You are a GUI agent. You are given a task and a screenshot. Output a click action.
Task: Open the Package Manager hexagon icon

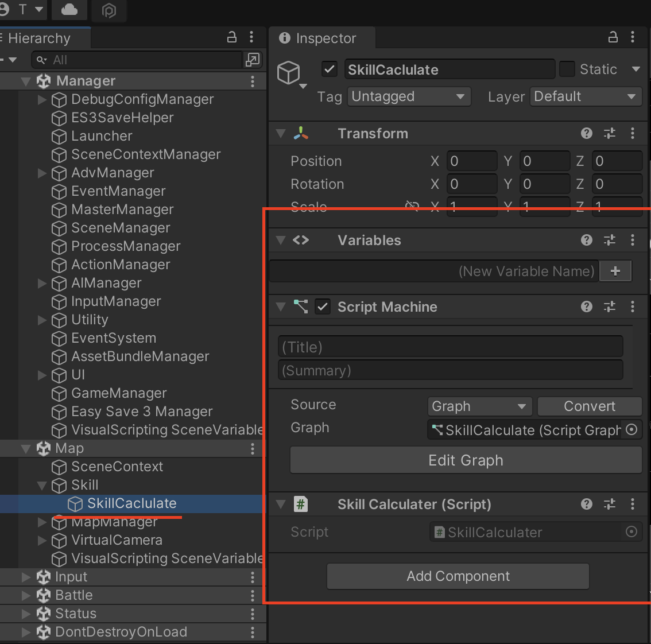[x=108, y=10]
